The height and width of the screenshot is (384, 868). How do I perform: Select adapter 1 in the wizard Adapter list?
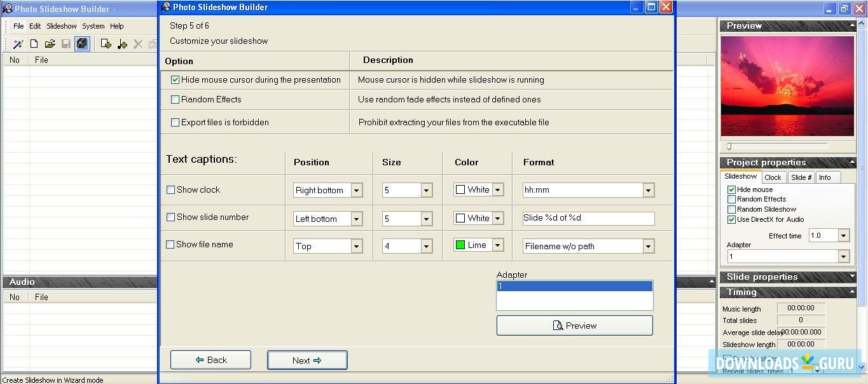pos(575,286)
